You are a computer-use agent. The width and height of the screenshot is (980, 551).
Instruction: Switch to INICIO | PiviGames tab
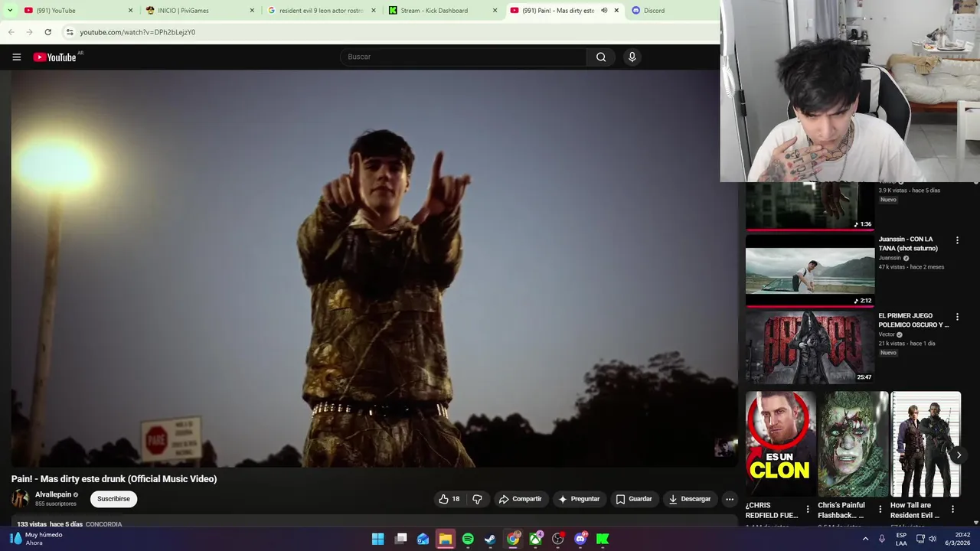tap(199, 11)
